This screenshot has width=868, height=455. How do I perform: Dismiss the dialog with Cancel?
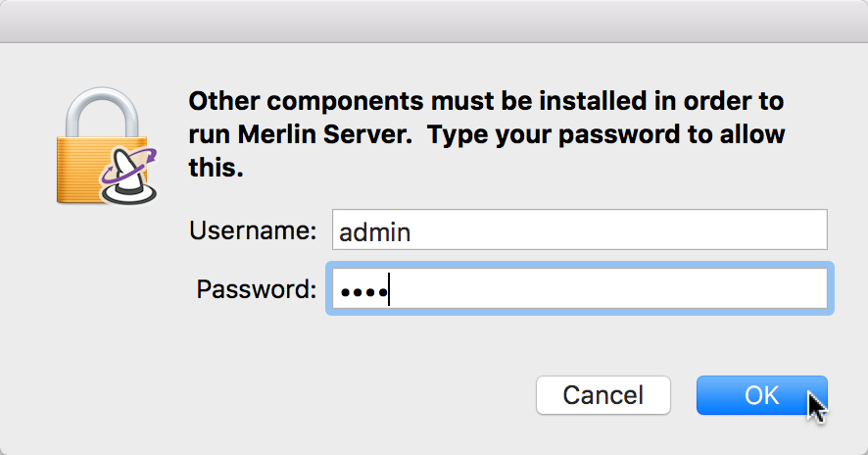603,395
